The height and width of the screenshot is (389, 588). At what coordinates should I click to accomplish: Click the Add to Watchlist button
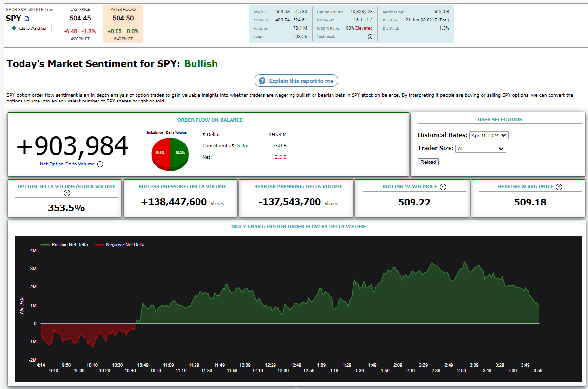pyautogui.click(x=29, y=28)
